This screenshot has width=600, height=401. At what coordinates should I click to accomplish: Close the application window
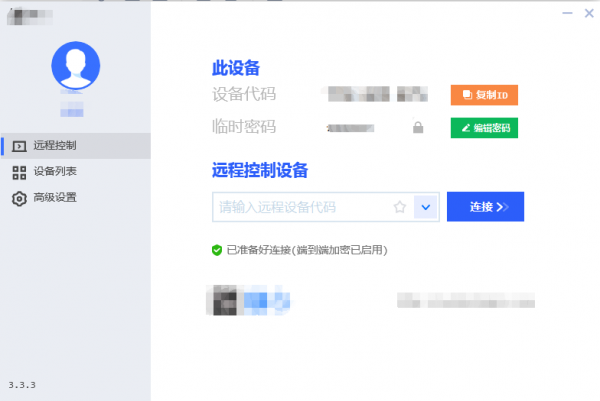589,13
